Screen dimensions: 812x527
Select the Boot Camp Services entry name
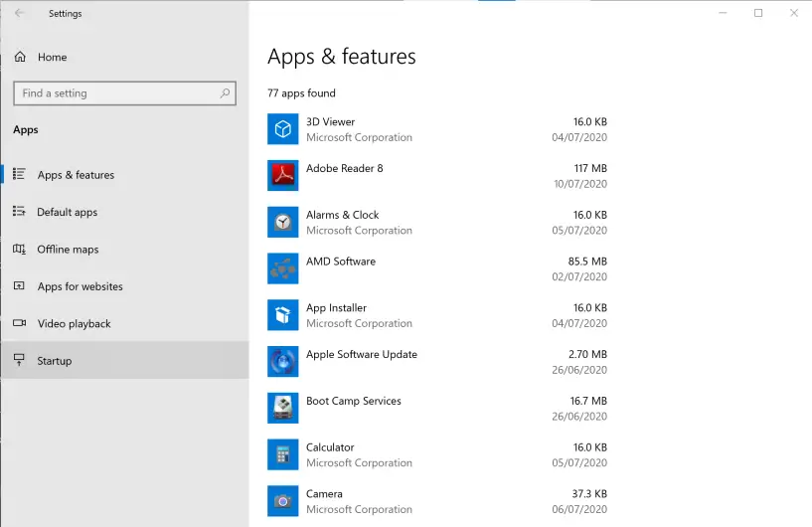353,401
